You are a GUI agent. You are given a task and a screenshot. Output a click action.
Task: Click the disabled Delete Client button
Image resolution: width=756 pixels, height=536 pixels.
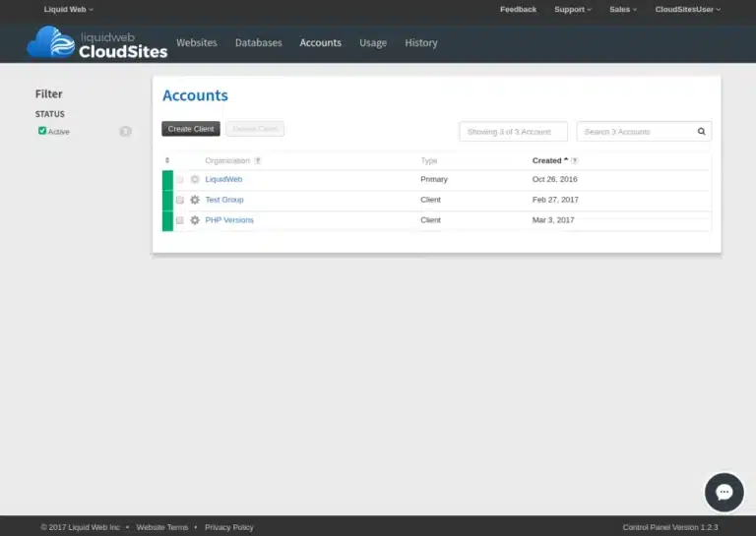pyautogui.click(x=255, y=129)
